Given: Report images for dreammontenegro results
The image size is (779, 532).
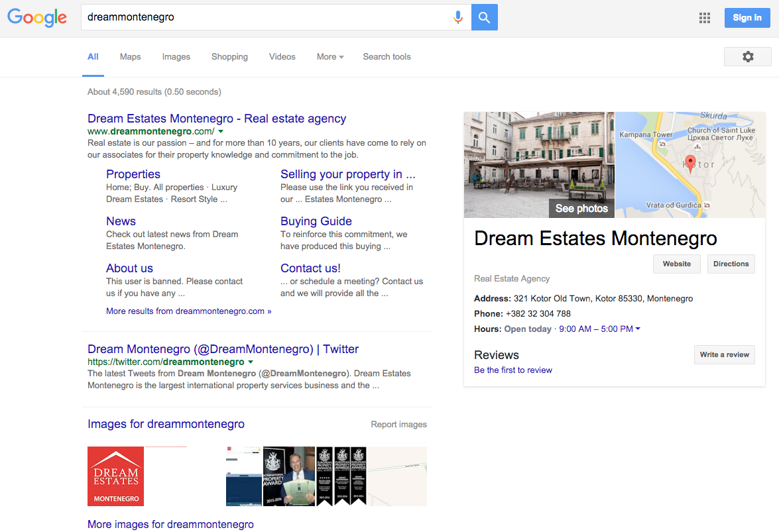Looking at the screenshot, I should (x=398, y=423).
